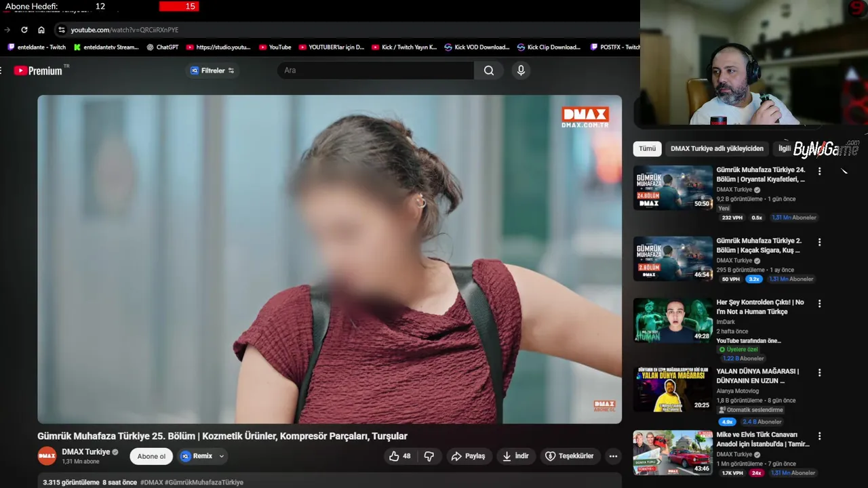The height and width of the screenshot is (488, 868).
Task: Click the Remix button
Action: 197,456
